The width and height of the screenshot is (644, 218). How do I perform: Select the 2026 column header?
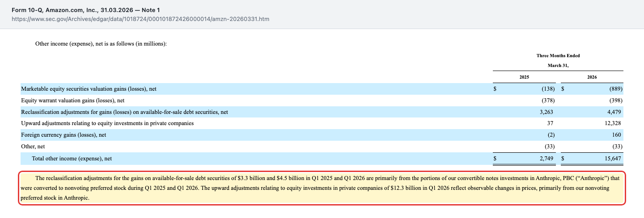tap(593, 77)
